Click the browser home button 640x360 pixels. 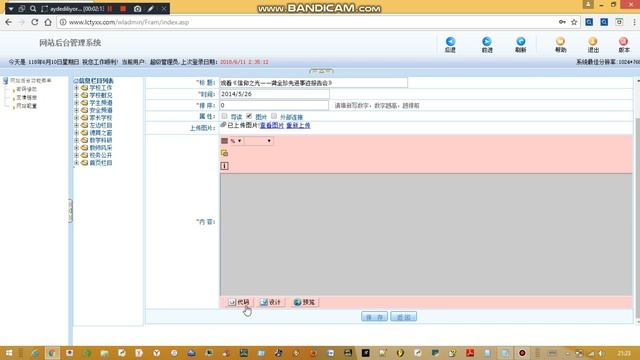click(48, 22)
